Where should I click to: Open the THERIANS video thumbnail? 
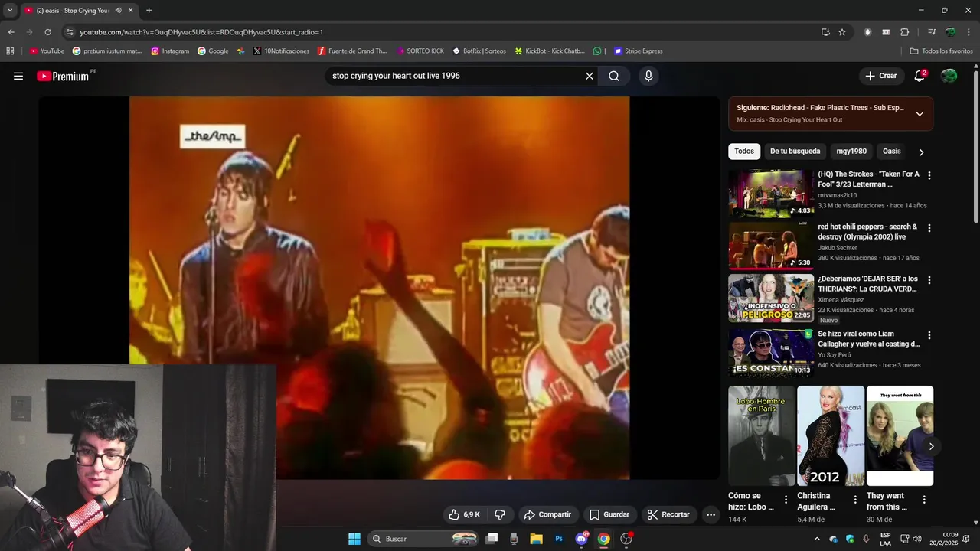[x=770, y=298]
